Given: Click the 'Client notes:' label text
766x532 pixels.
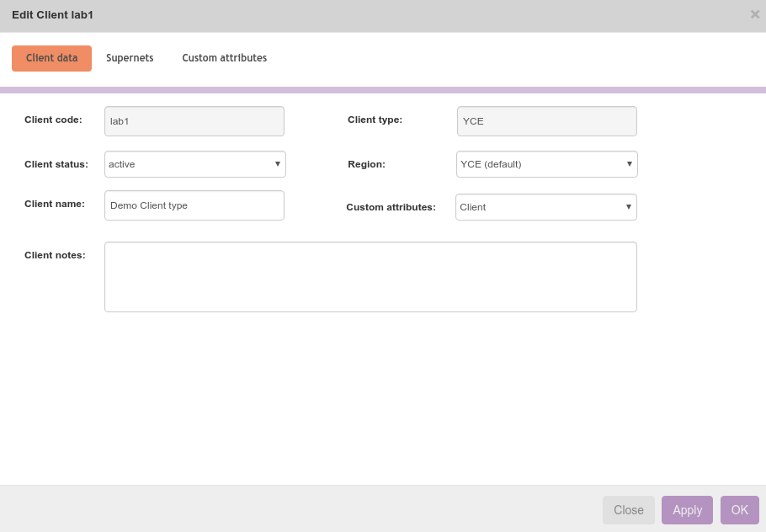Looking at the screenshot, I should (x=55, y=255).
